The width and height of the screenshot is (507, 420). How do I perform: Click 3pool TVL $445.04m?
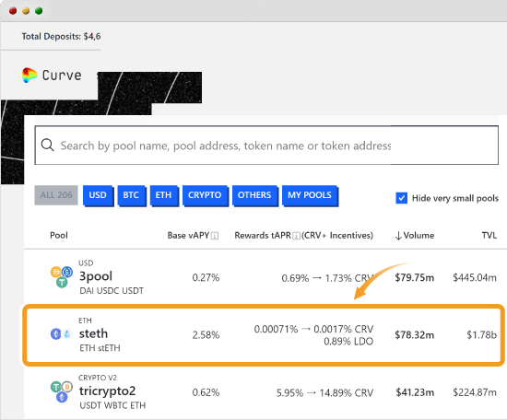click(x=475, y=277)
